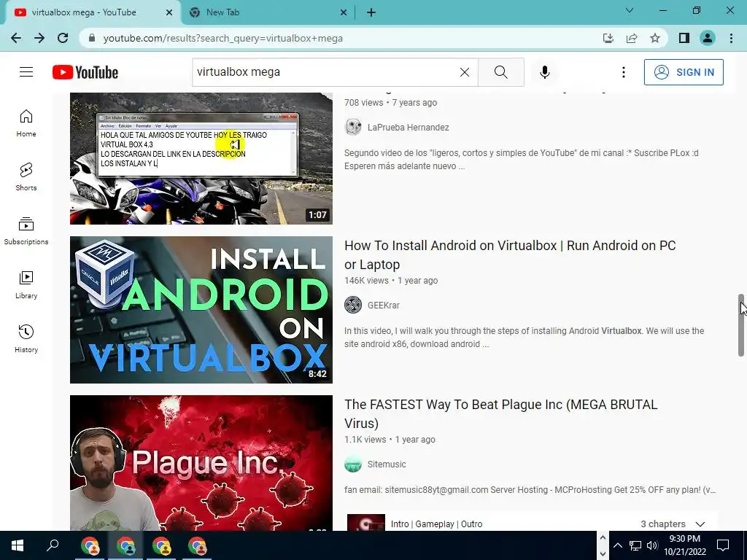Open a new browser tab
The image size is (747, 560).
click(371, 13)
